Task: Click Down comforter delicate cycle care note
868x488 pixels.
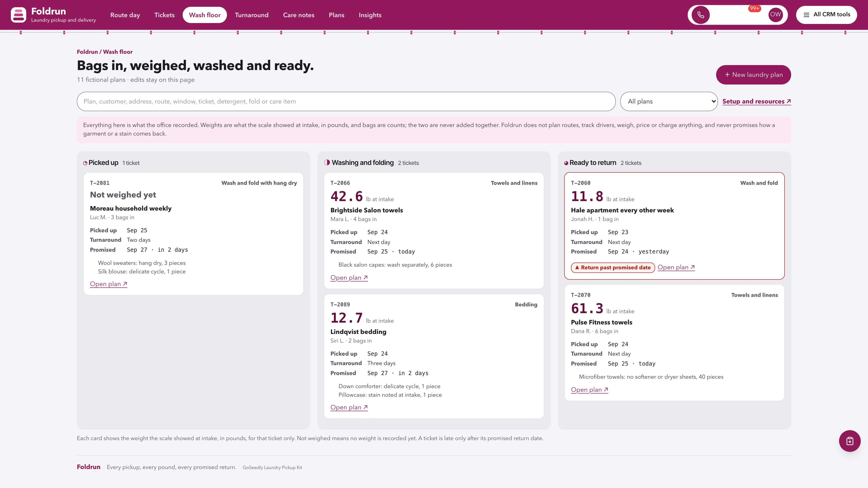Action: pyautogui.click(x=389, y=386)
